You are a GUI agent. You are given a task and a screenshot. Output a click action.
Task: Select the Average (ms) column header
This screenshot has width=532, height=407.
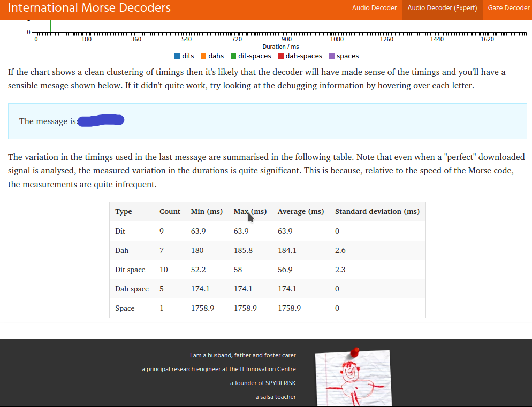point(300,212)
